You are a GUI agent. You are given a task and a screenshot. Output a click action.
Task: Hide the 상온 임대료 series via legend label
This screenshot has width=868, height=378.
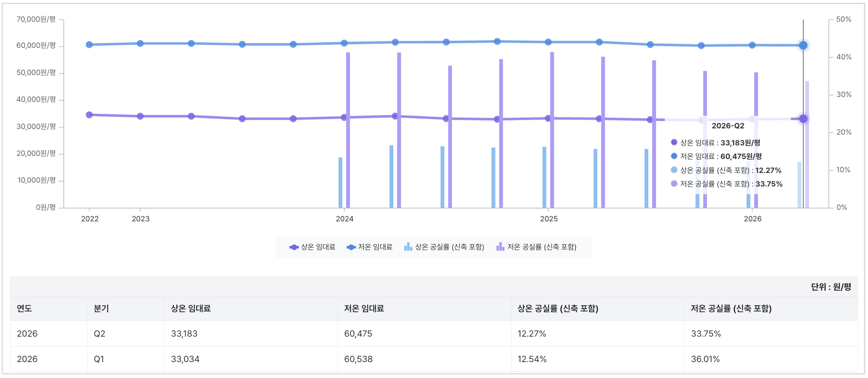point(318,247)
